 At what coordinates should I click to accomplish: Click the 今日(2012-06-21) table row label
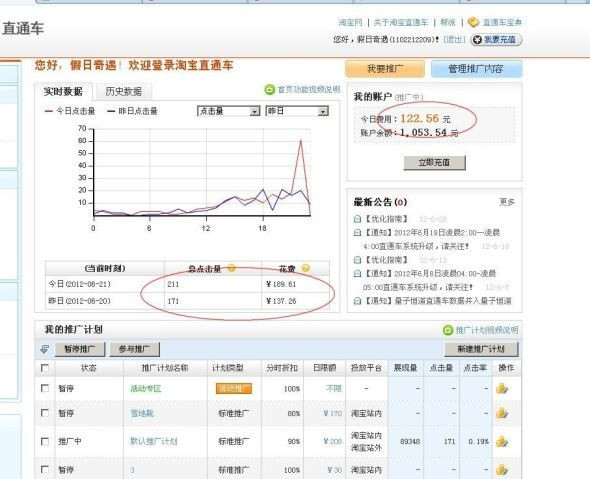(x=80, y=284)
